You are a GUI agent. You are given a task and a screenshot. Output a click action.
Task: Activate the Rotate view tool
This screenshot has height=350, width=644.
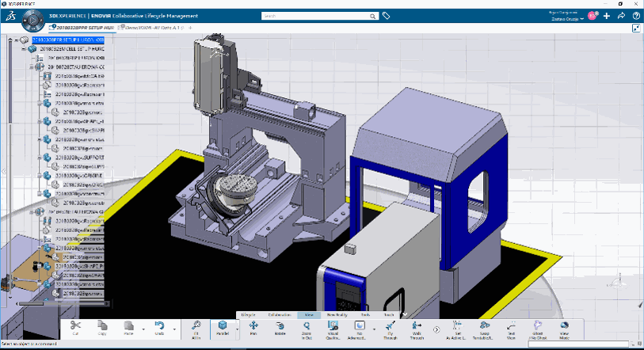click(x=280, y=325)
